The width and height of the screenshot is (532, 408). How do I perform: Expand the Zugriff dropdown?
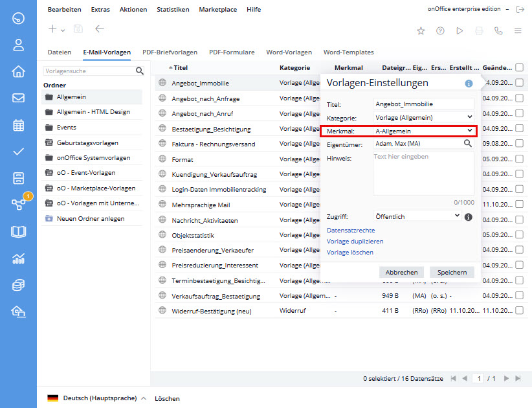(417, 216)
